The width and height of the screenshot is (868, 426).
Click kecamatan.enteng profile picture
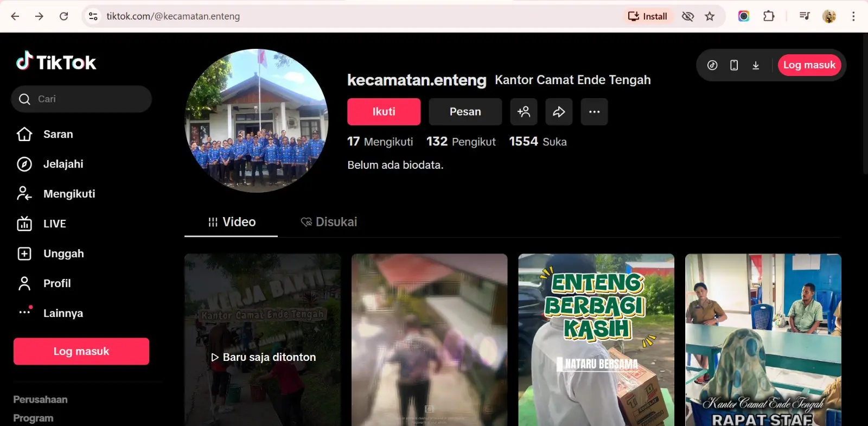[257, 120]
